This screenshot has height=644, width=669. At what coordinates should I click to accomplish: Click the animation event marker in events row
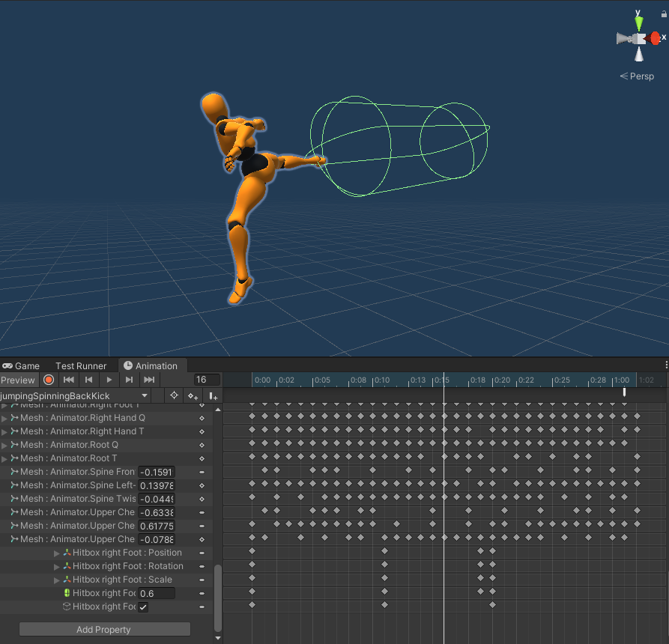coord(624,392)
